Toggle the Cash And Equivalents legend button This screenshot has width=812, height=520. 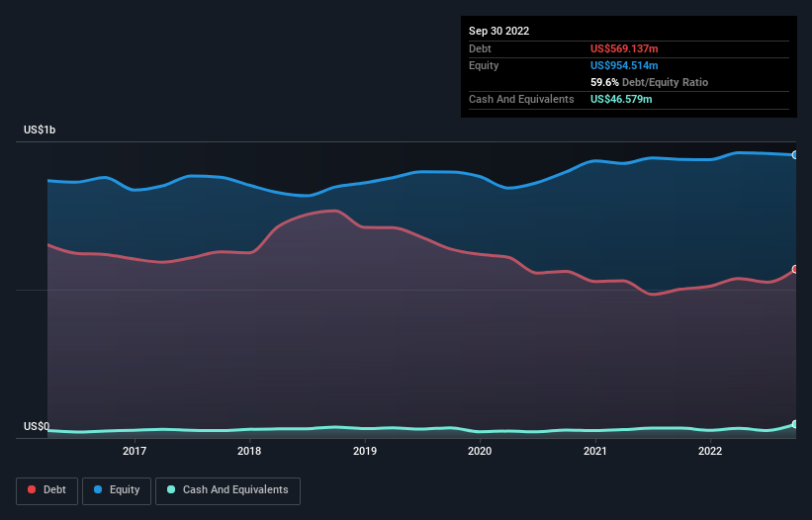[x=227, y=490]
